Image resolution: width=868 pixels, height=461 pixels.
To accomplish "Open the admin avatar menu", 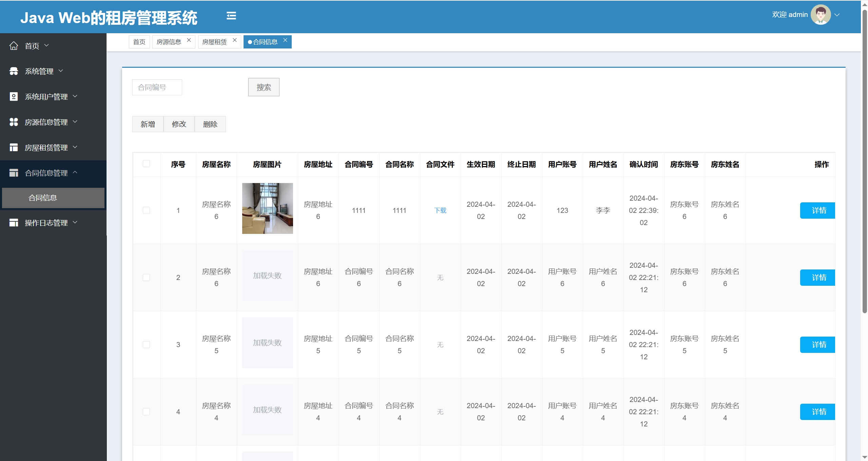I will pyautogui.click(x=820, y=15).
